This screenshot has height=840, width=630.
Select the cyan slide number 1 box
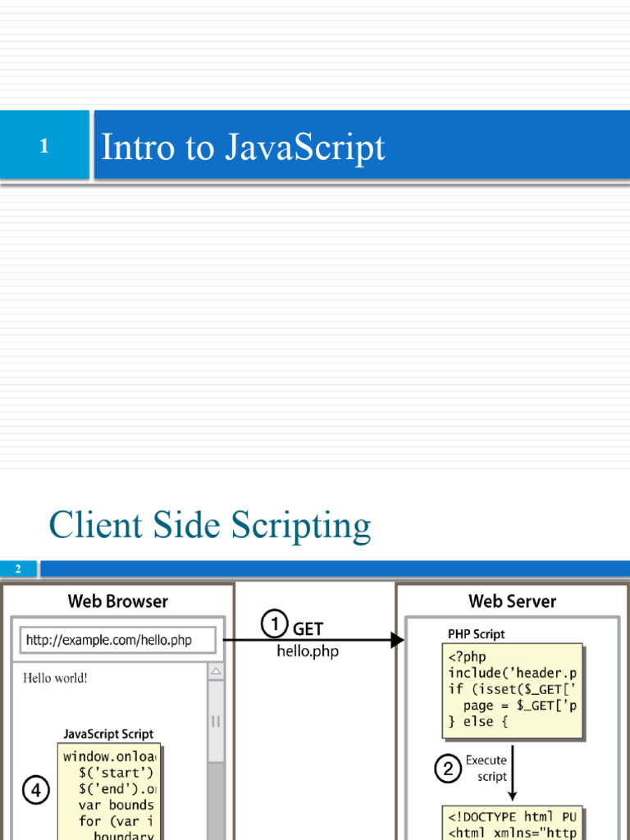coord(44,147)
